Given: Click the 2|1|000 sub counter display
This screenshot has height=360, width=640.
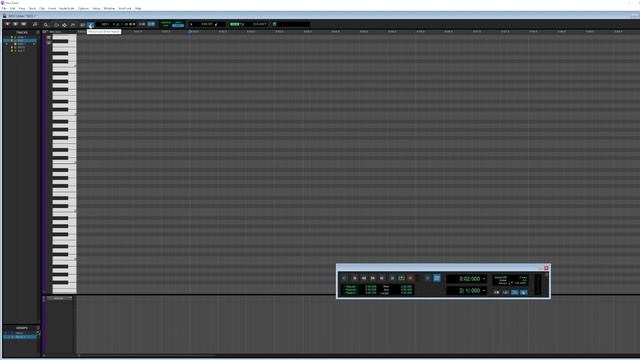Looking at the screenshot, I should click(x=469, y=291).
